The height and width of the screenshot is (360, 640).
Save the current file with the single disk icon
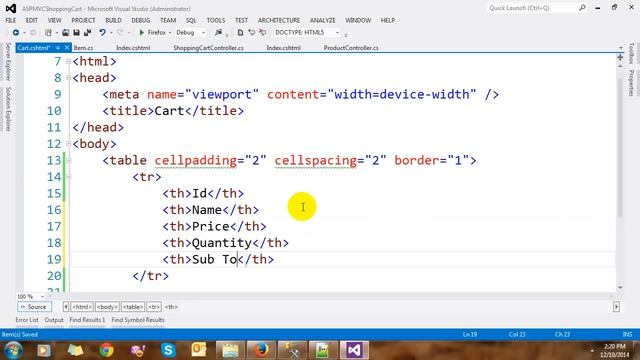(76, 33)
